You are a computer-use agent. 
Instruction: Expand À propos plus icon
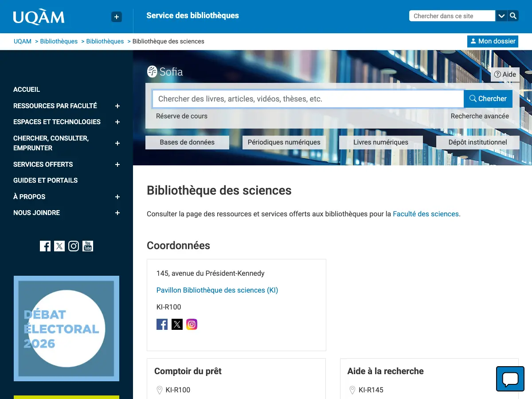[x=117, y=197]
